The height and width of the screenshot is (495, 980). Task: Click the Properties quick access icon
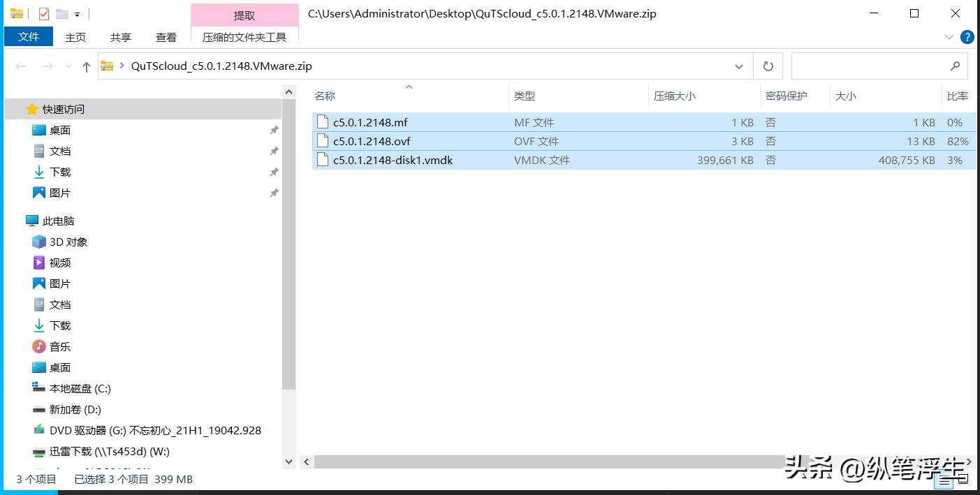43,13
